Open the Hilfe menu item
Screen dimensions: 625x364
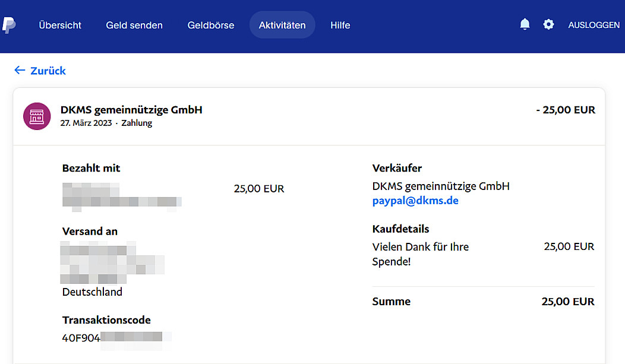tap(340, 25)
